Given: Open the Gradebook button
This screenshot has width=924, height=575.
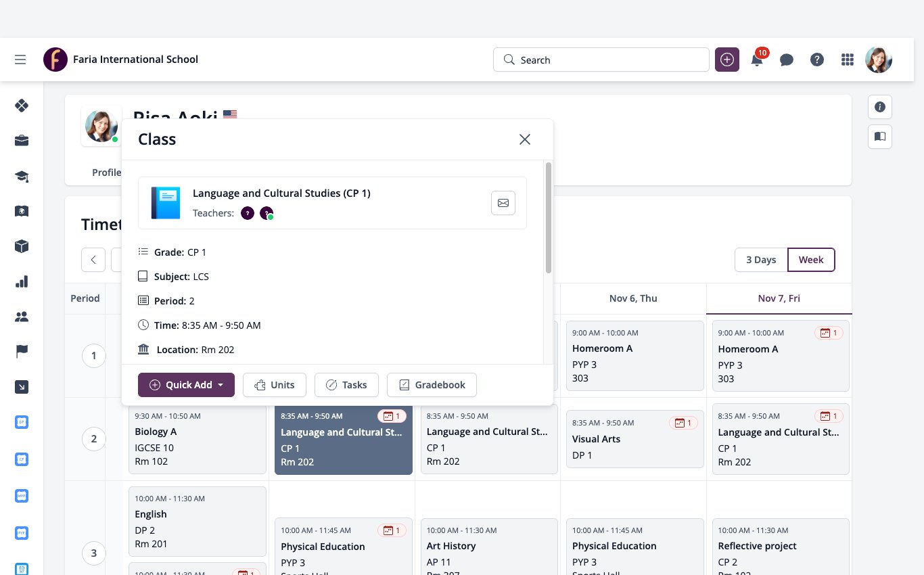Looking at the screenshot, I should click(432, 385).
